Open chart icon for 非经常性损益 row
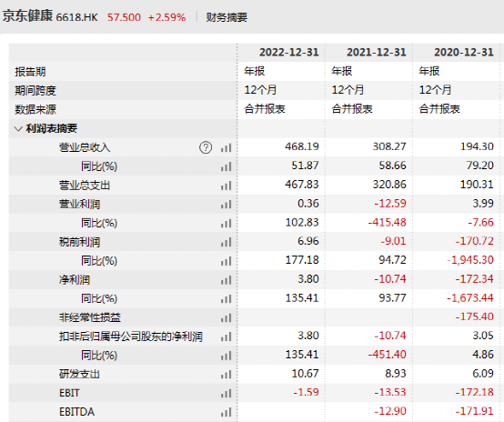Screen dimensions: 504x422 click(226, 318)
